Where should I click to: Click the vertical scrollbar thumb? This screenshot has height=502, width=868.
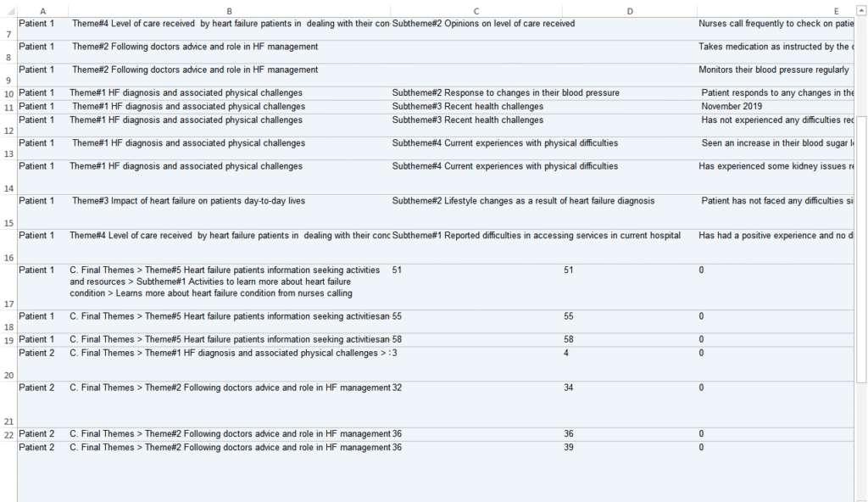pyautogui.click(x=861, y=249)
